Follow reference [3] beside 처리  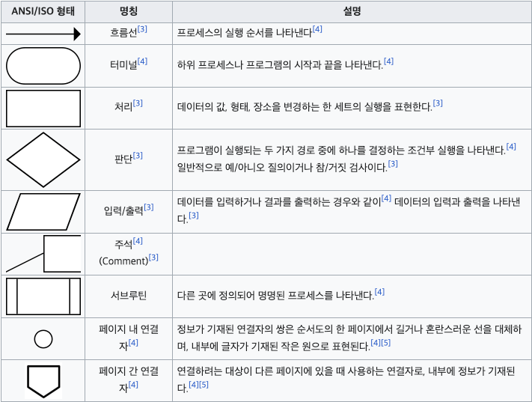pyautogui.click(x=138, y=103)
